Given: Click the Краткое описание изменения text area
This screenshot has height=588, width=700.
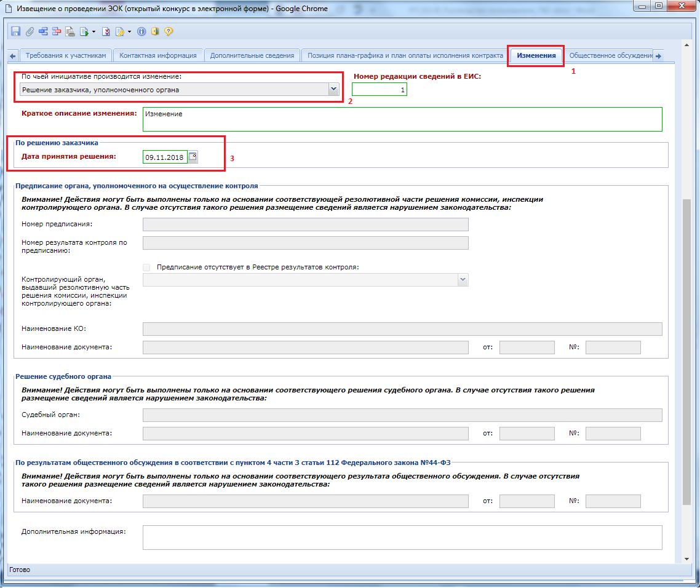Looking at the screenshot, I should (x=402, y=119).
